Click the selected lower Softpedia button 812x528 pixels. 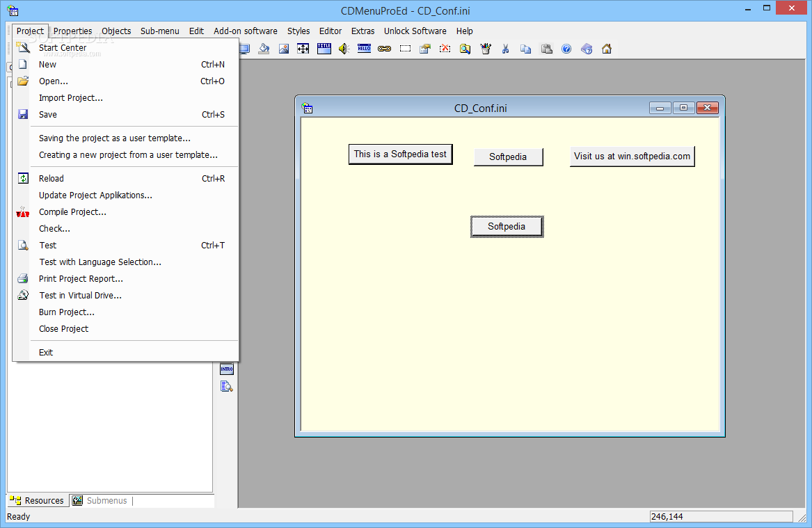[x=507, y=227]
